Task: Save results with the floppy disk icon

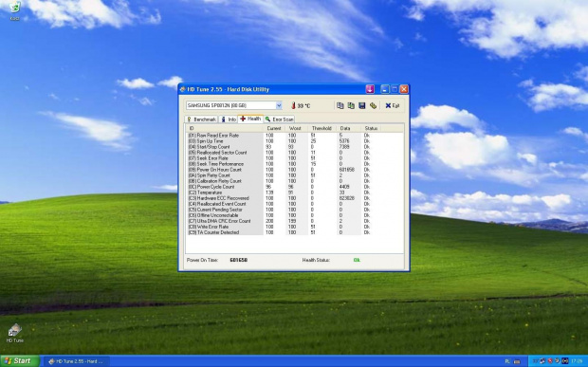Action: (x=362, y=105)
